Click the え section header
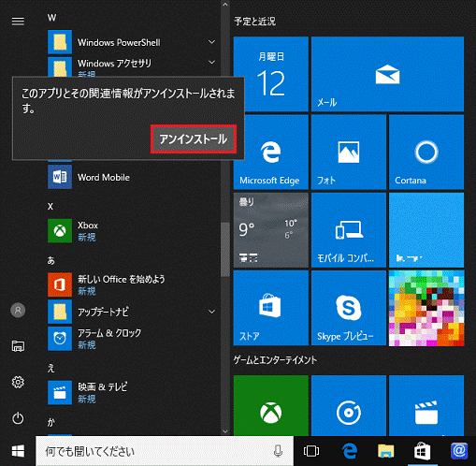Screen dimensions: 476x466 point(51,369)
